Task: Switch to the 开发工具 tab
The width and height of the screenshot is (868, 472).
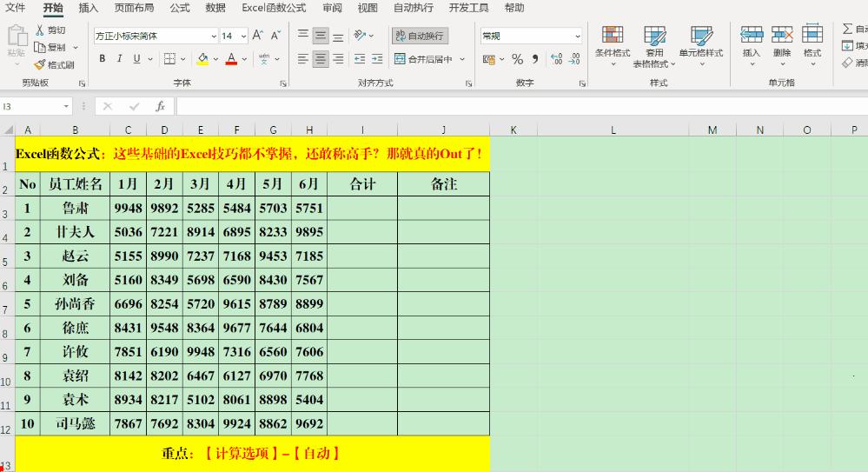Action: click(469, 8)
